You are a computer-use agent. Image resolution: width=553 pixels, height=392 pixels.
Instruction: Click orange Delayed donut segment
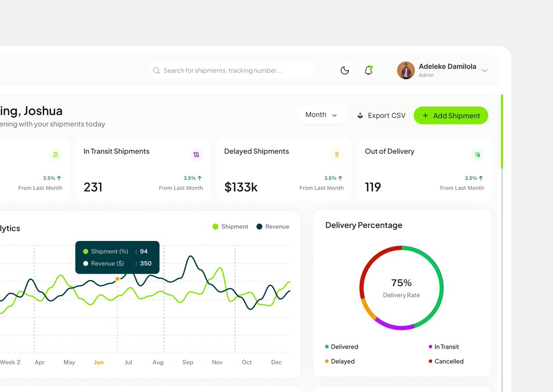tap(367, 310)
